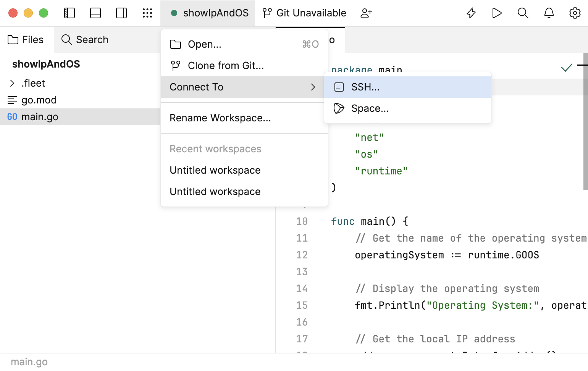Connect via SSH from the submenu
Image resolution: width=588 pixels, height=371 pixels.
click(x=365, y=87)
